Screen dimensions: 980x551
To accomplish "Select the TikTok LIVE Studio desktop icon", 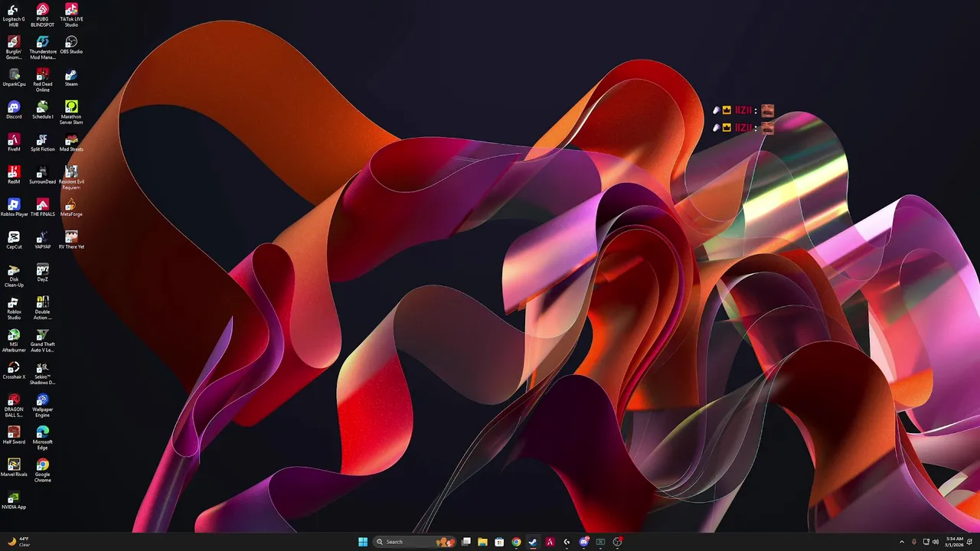I will click(71, 15).
